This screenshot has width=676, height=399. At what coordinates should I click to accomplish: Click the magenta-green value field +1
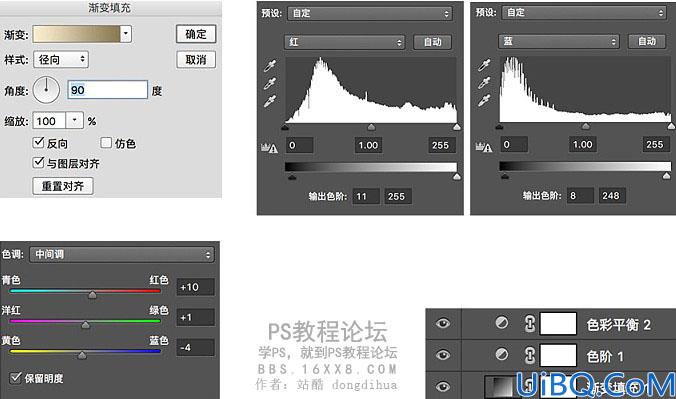pos(195,317)
